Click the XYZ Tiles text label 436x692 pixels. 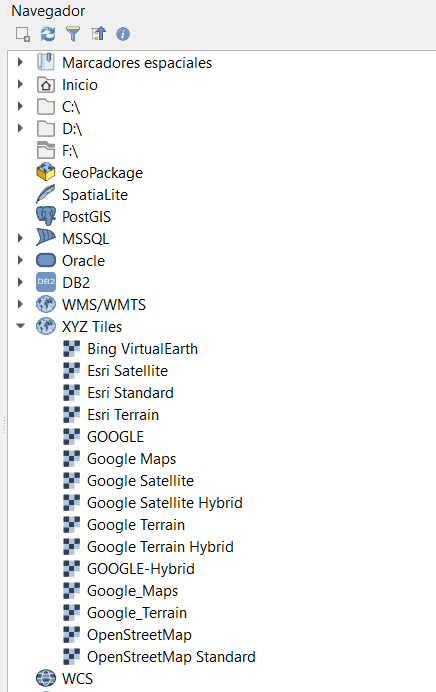pos(92,327)
